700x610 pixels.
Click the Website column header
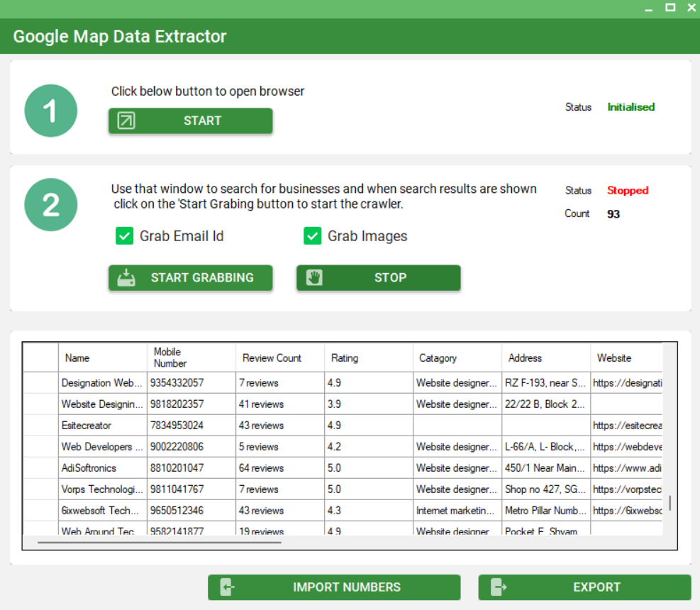point(626,357)
